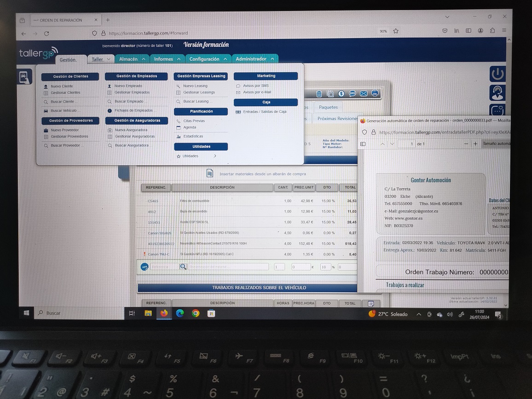Click the Firefox reload page icon
This screenshot has width=532, height=399.
click(46, 34)
